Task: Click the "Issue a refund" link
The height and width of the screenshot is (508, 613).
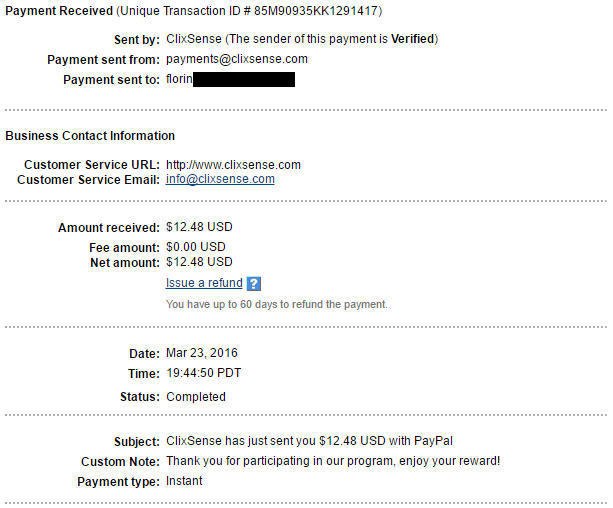Action: 204,283
